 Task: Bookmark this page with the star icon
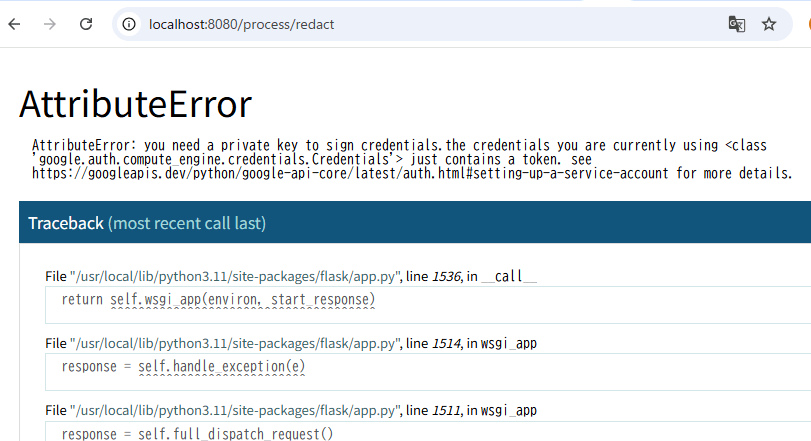coord(769,24)
